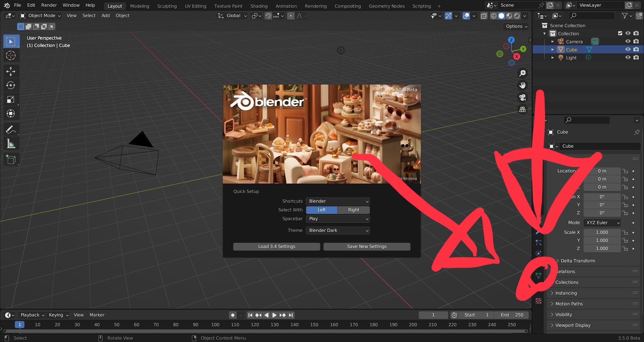Viewport: 644px width, 342px height.
Task: Open the Render menu
Action: pyautogui.click(x=49, y=5)
